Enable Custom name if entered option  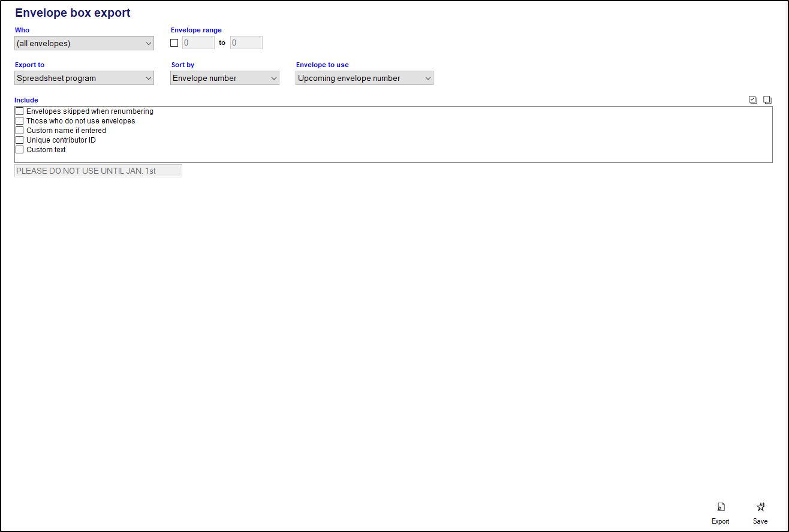pyautogui.click(x=20, y=131)
